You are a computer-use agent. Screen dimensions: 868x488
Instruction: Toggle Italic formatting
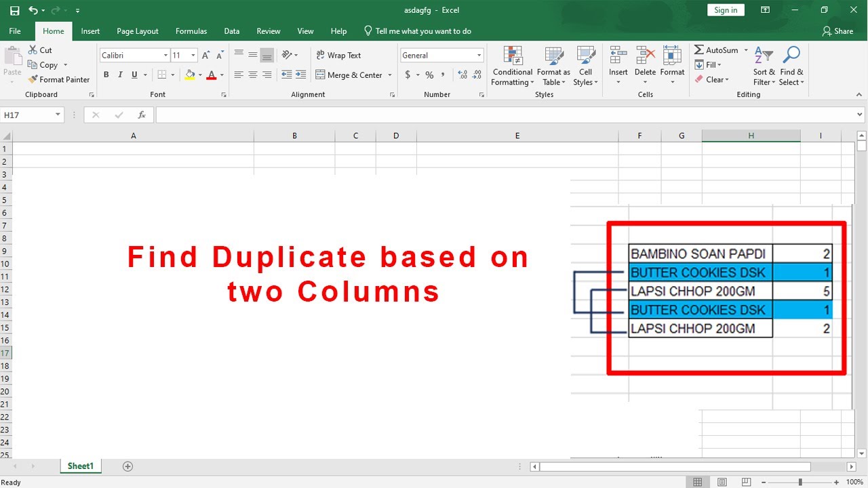(x=120, y=75)
